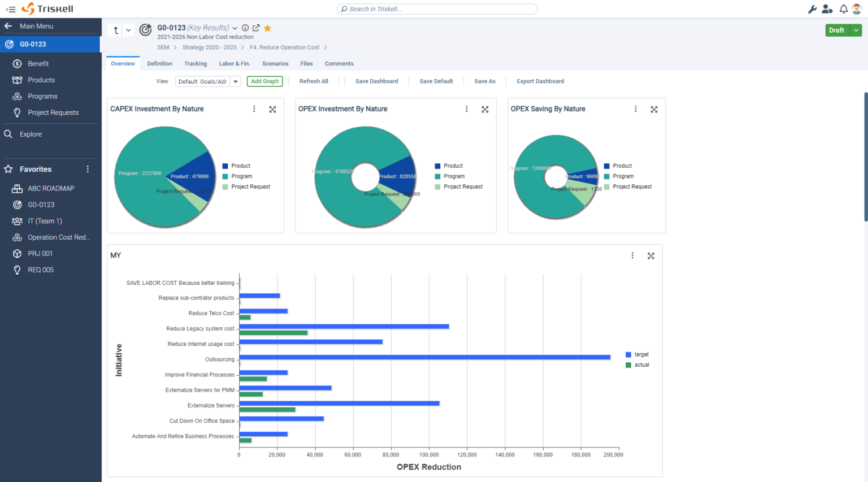Viewport: 868px width, 482px height.
Task: Open the View selector Default Goals/Adr
Action: pyautogui.click(x=208, y=81)
